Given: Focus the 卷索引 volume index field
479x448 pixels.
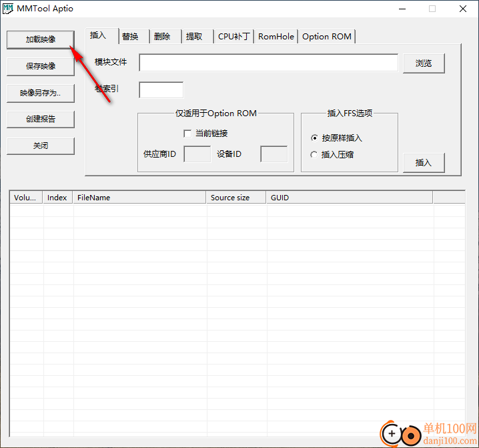Looking at the screenshot, I should 161,90.
